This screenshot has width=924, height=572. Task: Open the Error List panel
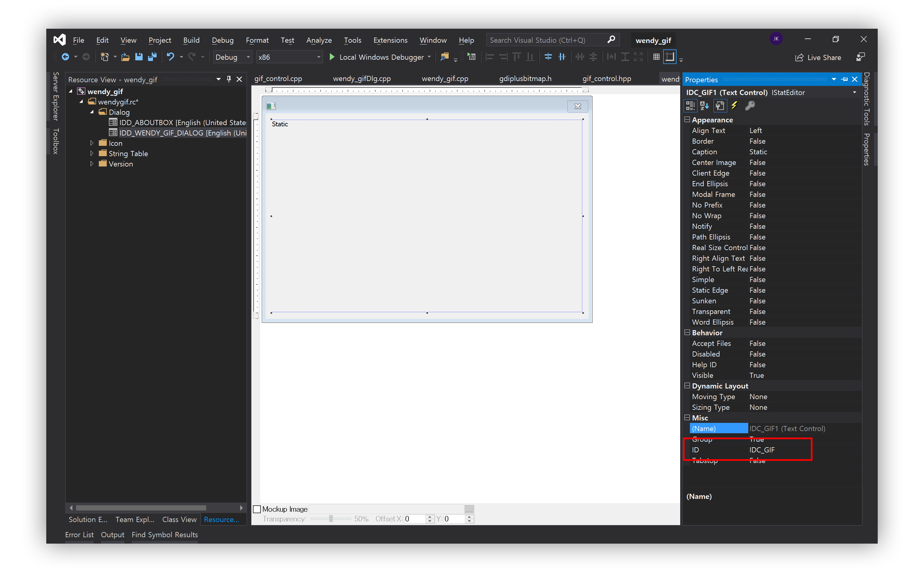tap(79, 534)
